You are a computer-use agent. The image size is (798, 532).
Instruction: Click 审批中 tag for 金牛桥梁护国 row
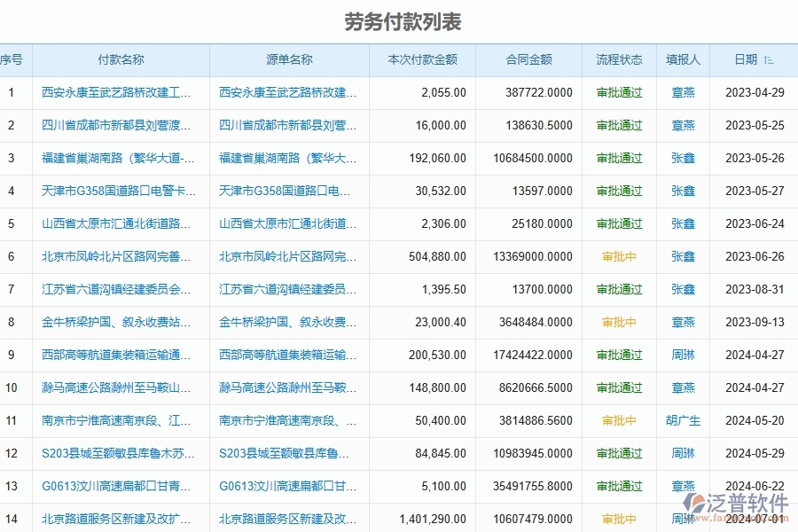click(x=618, y=322)
